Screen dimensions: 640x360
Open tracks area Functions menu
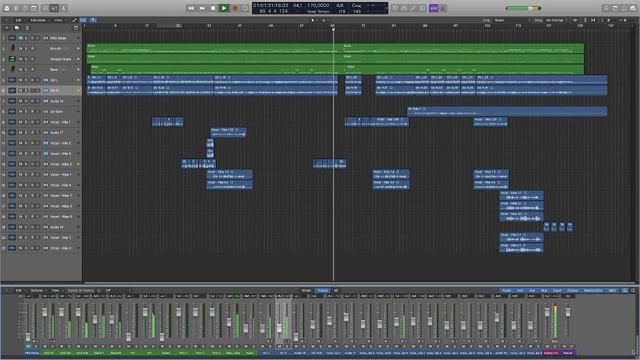coord(39,20)
